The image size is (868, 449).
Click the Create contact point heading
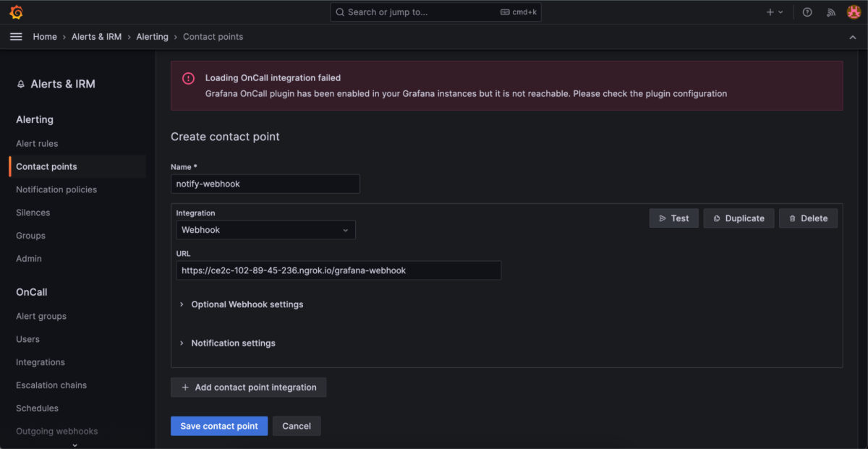[225, 137]
